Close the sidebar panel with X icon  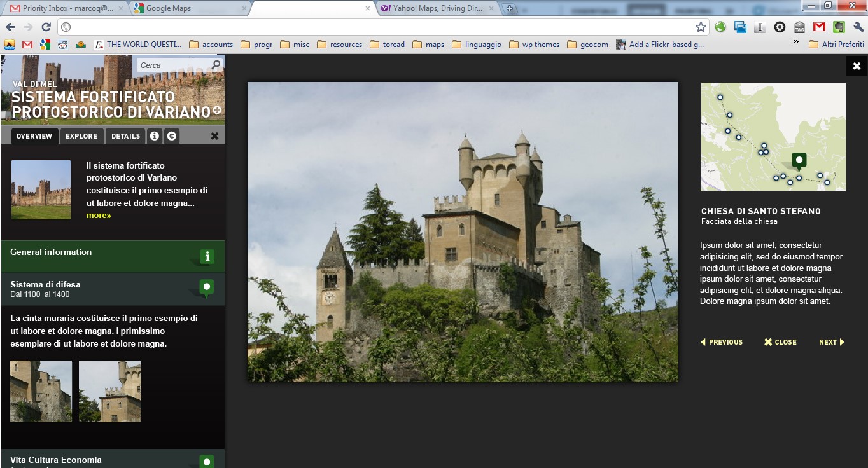click(214, 136)
